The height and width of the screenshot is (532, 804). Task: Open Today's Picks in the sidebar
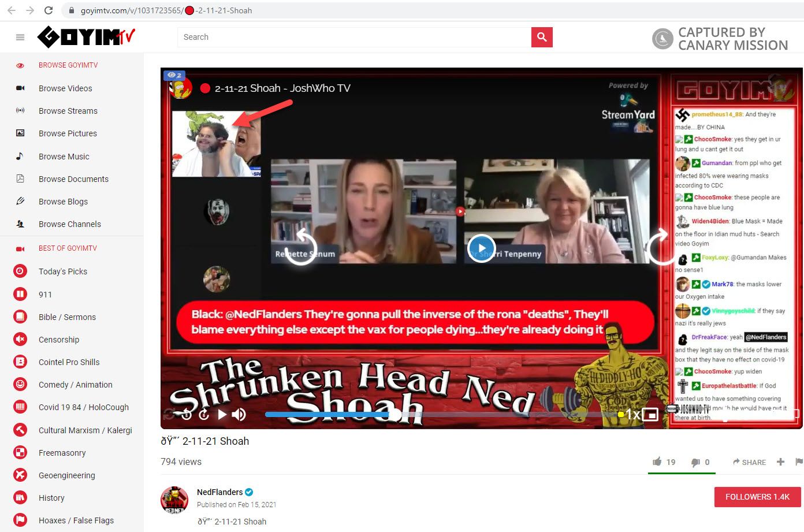point(62,271)
